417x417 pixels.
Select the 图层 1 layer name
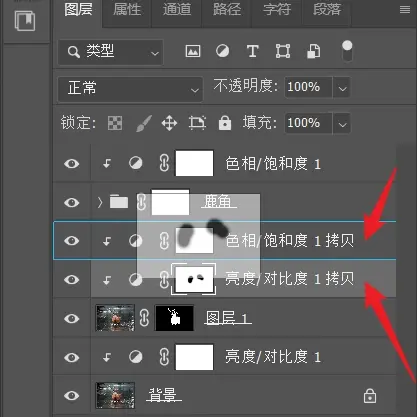pos(228,318)
